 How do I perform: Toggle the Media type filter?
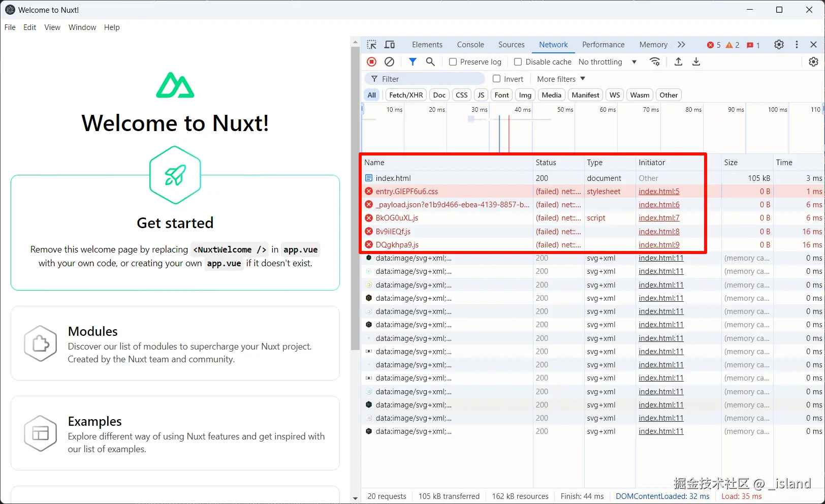[552, 95]
